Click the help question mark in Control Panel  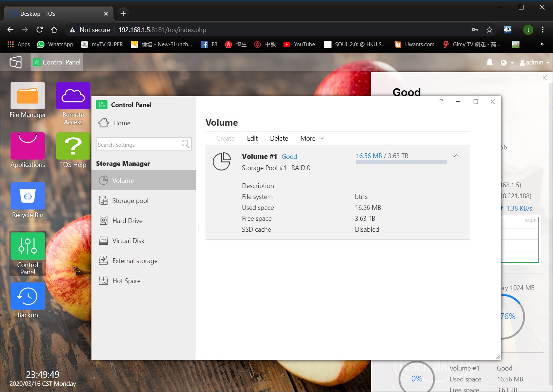click(x=441, y=102)
